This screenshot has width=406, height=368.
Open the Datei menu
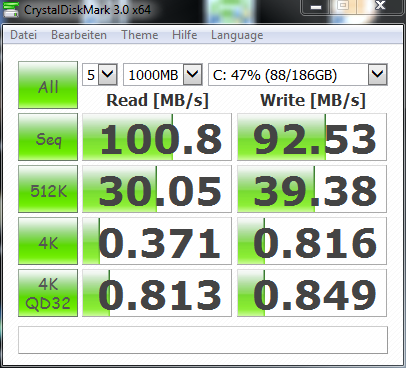click(x=23, y=35)
